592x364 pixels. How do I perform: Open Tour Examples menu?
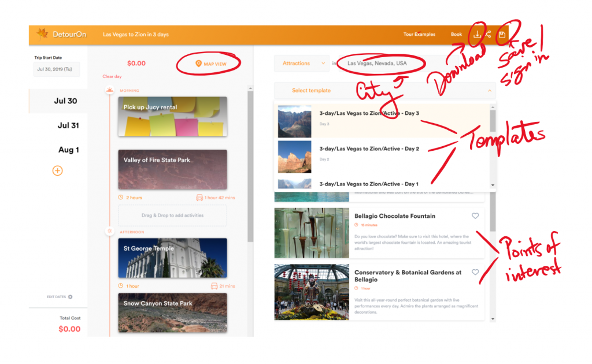click(x=419, y=34)
